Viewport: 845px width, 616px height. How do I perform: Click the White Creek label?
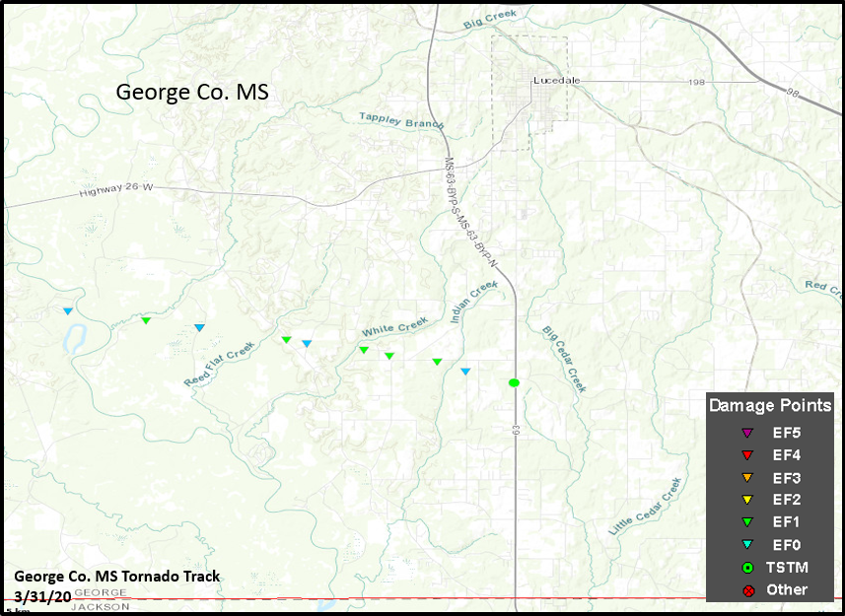pyautogui.click(x=394, y=327)
